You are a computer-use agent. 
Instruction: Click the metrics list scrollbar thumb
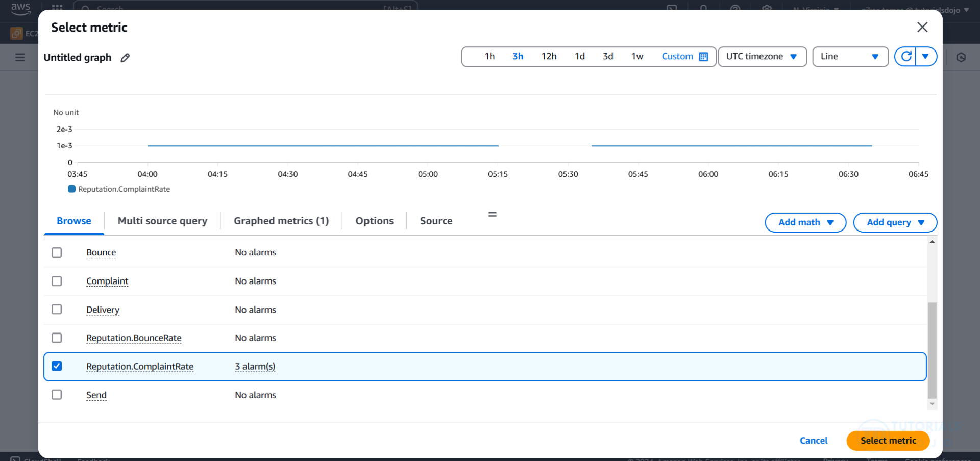click(x=932, y=350)
